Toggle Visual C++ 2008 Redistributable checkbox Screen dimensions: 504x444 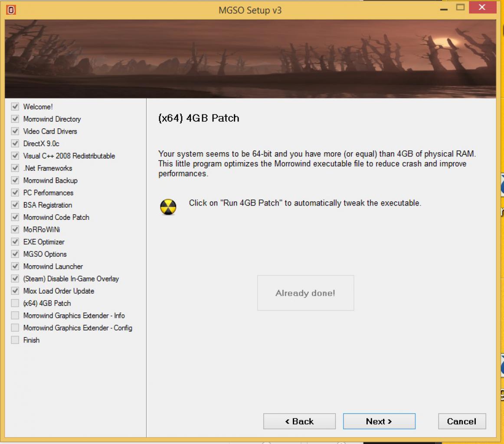point(15,156)
